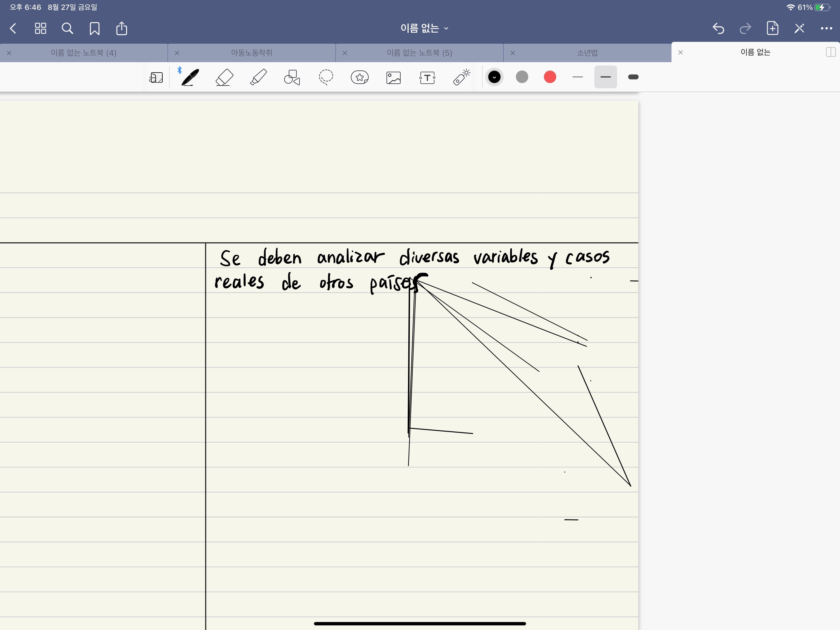Viewport: 840px width, 630px height.
Task: Open the three-dots more menu
Action: pyautogui.click(x=826, y=28)
